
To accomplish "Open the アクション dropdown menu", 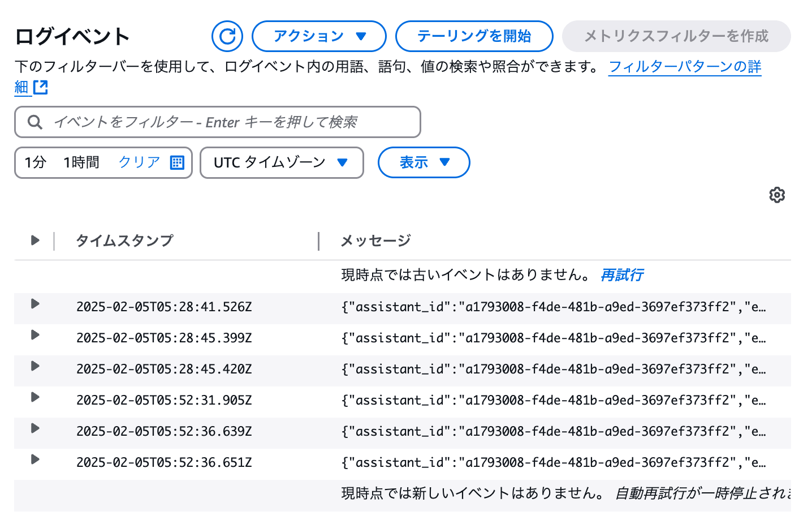I will pos(319,36).
